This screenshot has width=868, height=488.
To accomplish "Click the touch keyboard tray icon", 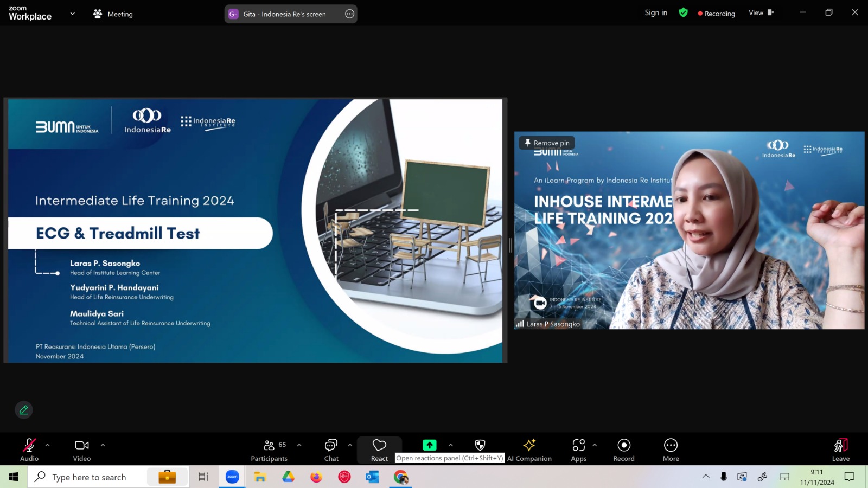I will tap(784, 477).
